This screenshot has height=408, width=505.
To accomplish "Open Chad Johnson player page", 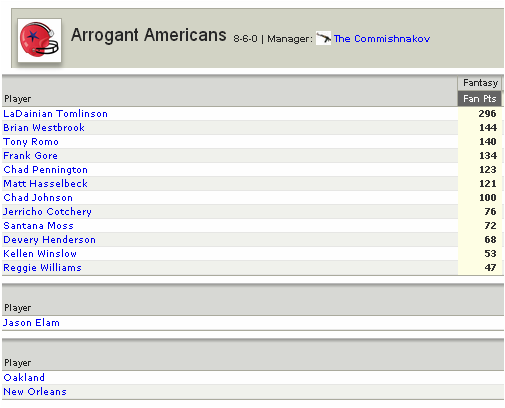I will click(38, 198).
